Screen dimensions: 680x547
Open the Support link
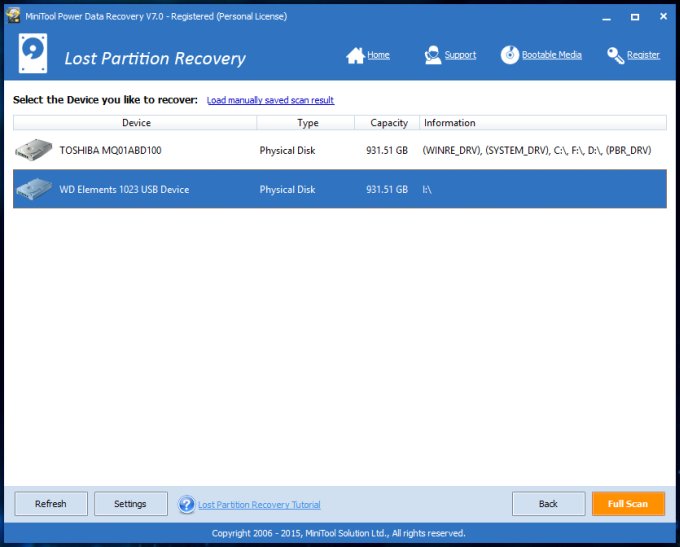[460, 55]
